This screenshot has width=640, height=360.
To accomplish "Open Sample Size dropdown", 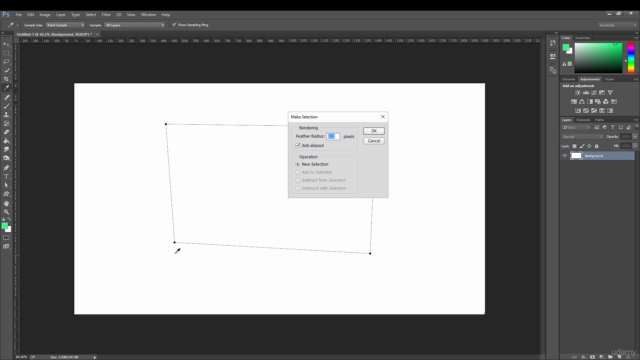I will [x=65, y=25].
